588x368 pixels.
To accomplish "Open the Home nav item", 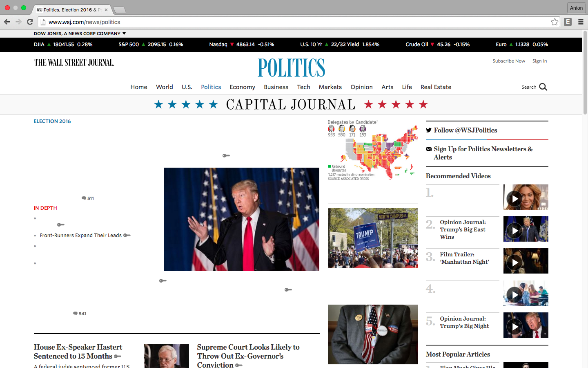I will point(139,87).
